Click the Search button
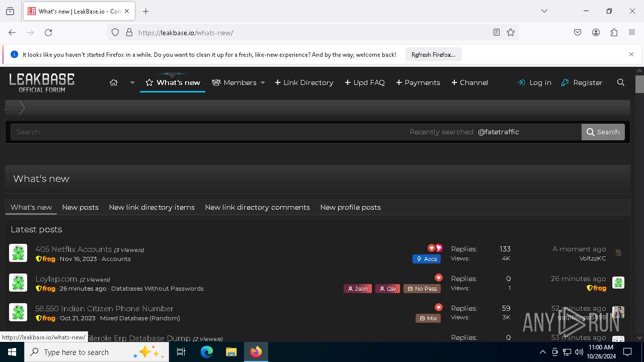644x362 pixels. [603, 132]
